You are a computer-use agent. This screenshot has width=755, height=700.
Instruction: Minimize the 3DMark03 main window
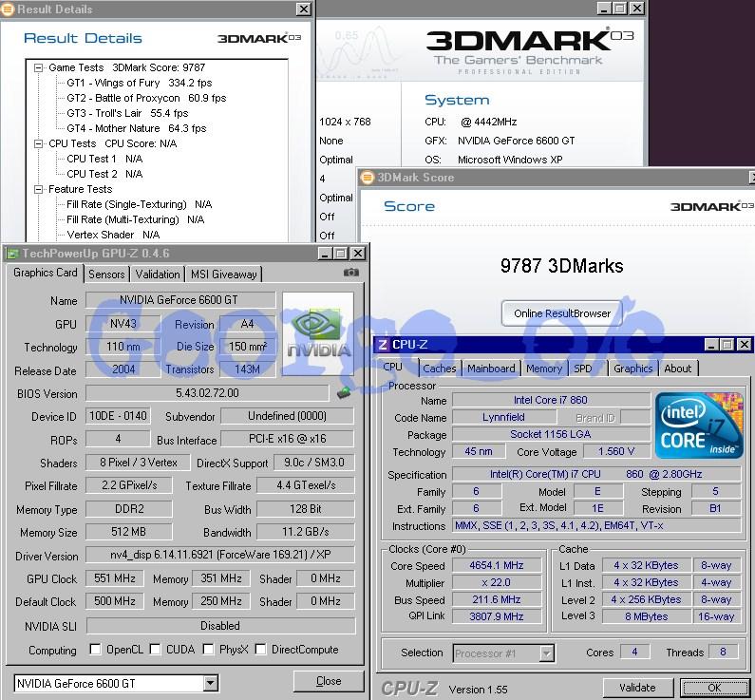(x=604, y=9)
